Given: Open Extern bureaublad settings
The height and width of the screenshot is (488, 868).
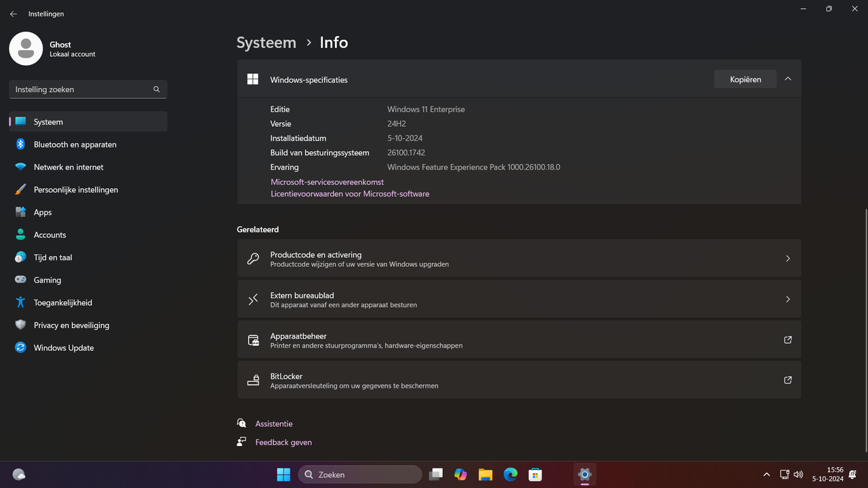Looking at the screenshot, I should pyautogui.click(x=519, y=299).
